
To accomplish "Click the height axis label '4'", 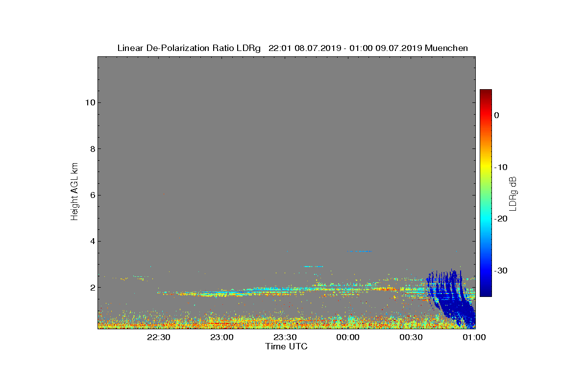I will [x=92, y=241].
